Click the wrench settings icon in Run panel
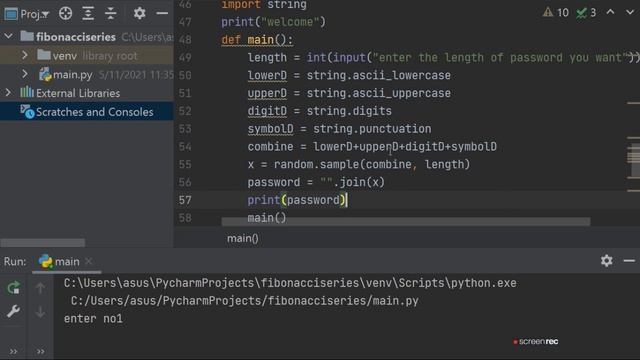Image resolution: width=640 pixels, height=360 pixels. pos(13,311)
